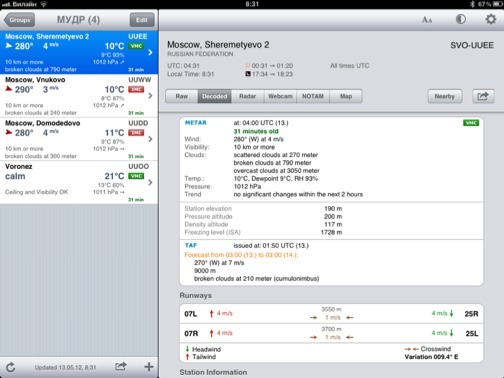Image resolution: width=504 pixels, height=378 pixels.
Task: Tap the Edit button
Action: [x=142, y=20]
